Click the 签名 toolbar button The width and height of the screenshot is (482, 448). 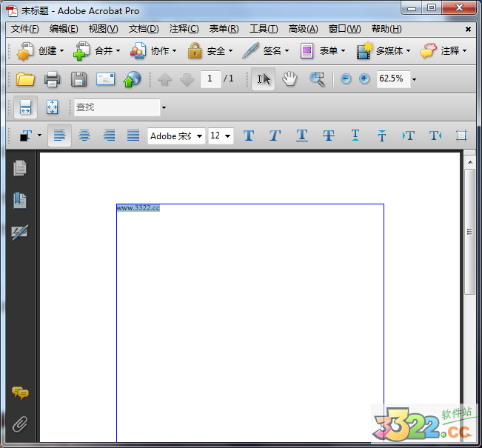coord(266,51)
